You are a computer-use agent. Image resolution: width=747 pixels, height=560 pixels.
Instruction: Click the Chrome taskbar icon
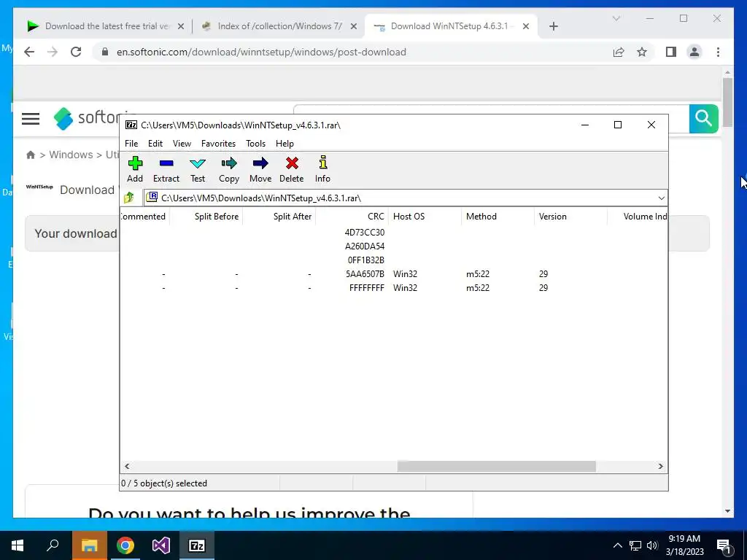(x=125, y=545)
